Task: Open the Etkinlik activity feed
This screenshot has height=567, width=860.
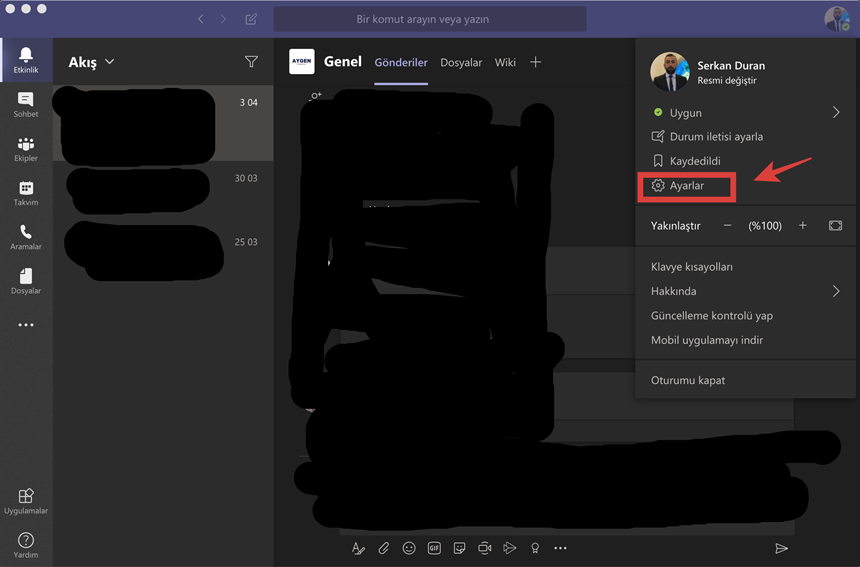Action: [x=26, y=60]
